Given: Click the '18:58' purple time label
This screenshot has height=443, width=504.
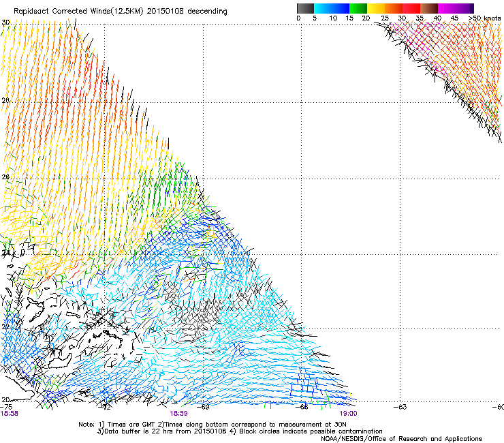Looking at the screenshot, I should click(x=9, y=414).
